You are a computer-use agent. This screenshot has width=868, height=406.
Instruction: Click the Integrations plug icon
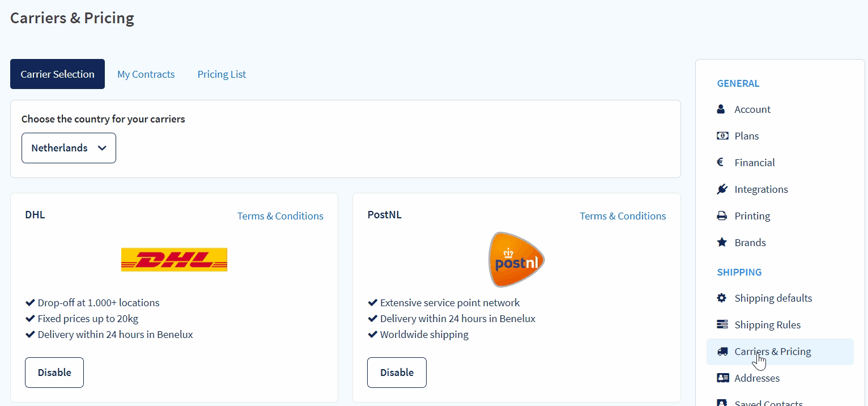[x=722, y=189]
